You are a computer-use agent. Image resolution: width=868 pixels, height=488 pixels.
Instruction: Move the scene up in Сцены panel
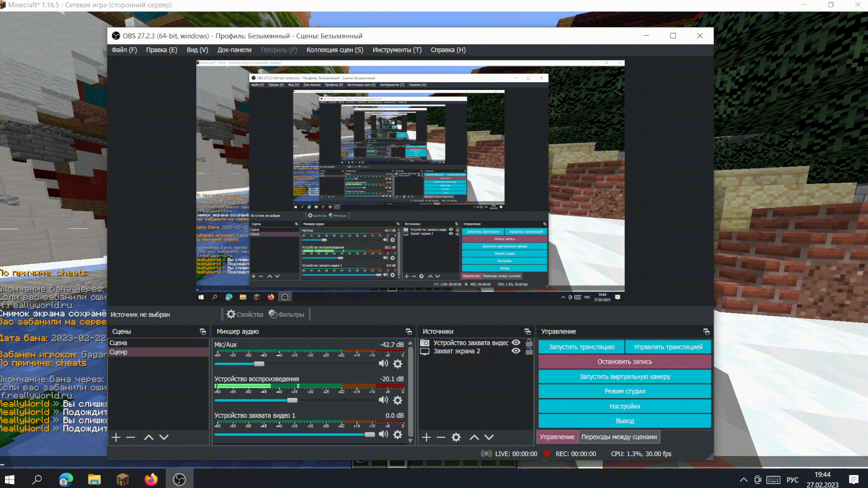point(149,437)
